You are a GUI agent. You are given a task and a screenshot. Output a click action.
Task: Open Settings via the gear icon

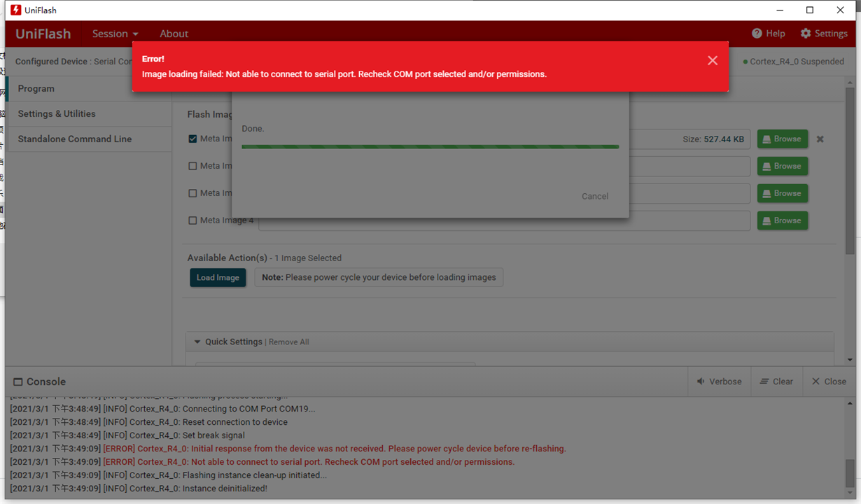pos(806,34)
